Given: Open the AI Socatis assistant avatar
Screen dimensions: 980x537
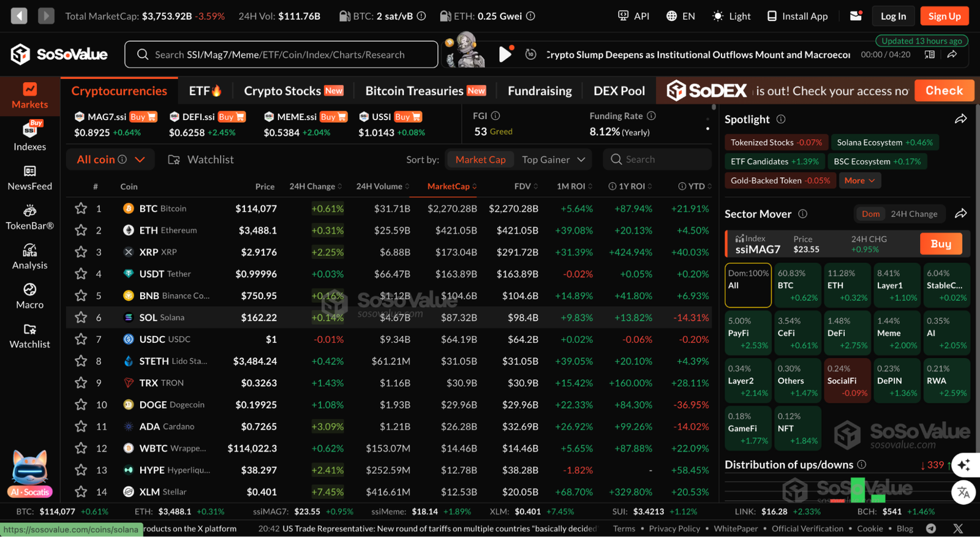Looking at the screenshot, I should [30, 473].
